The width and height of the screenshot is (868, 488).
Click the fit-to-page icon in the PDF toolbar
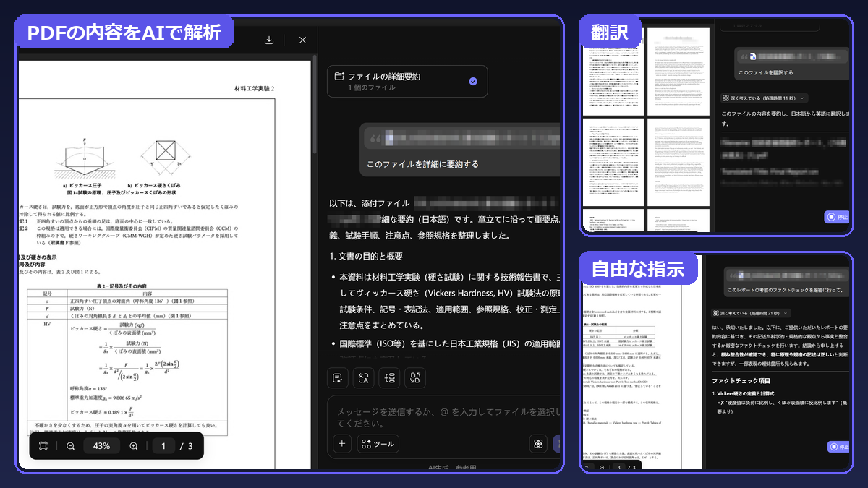point(43,446)
